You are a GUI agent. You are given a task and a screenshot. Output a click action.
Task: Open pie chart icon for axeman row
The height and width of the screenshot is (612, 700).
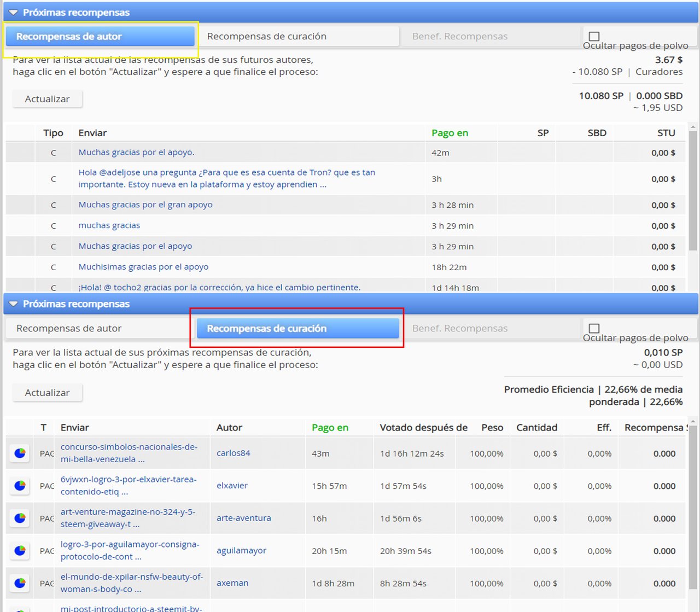tap(20, 584)
